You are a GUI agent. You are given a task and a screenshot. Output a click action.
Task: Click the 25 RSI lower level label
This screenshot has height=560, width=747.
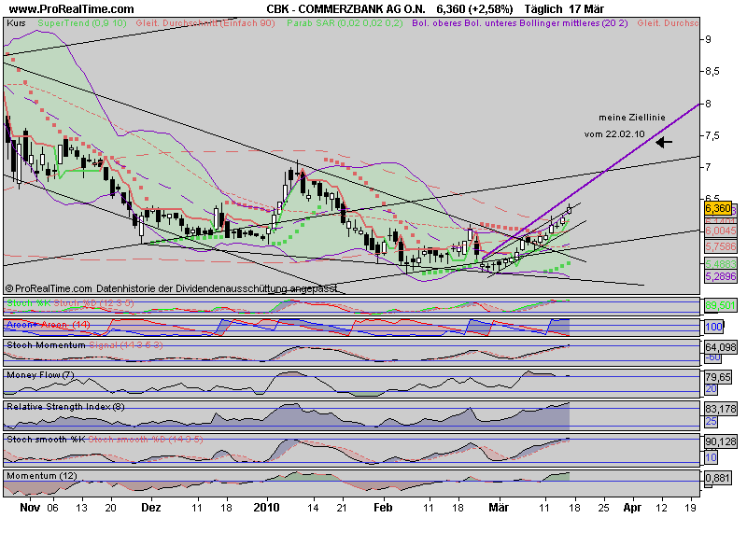click(x=712, y=422)
